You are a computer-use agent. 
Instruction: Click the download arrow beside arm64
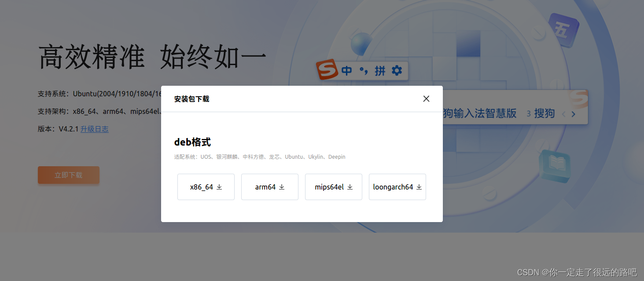(282, 187)
